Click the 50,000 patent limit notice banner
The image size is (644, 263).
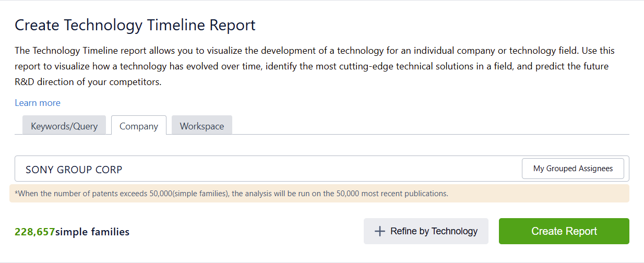pos(319,194)
